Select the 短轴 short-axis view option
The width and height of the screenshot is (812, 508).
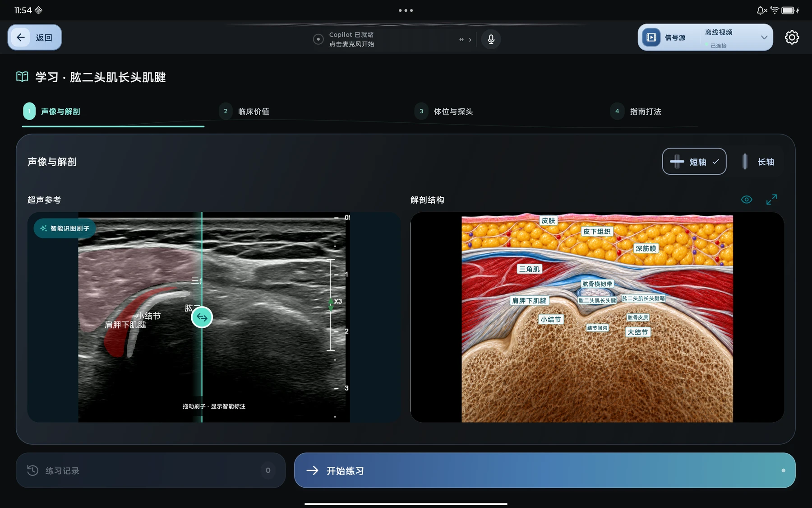click(x=694, y=161)
